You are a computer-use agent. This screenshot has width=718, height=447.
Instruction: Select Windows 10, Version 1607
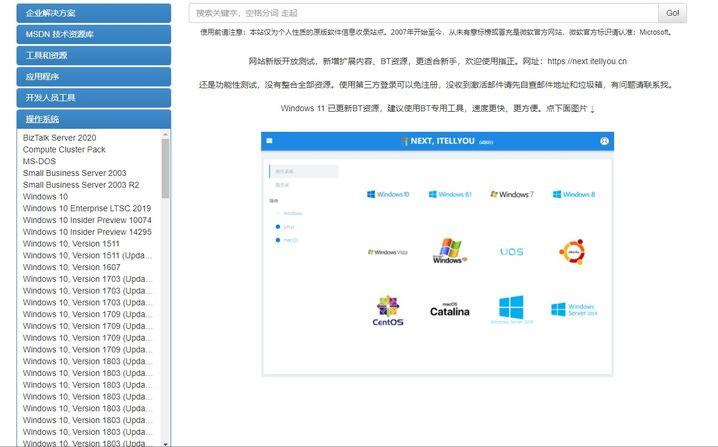click(71, 267)
